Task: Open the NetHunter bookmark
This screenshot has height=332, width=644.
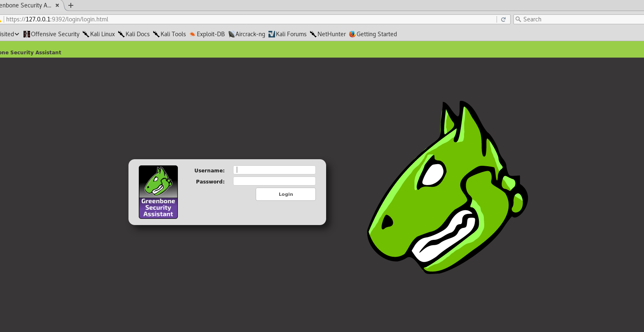Action: point(328,34)
